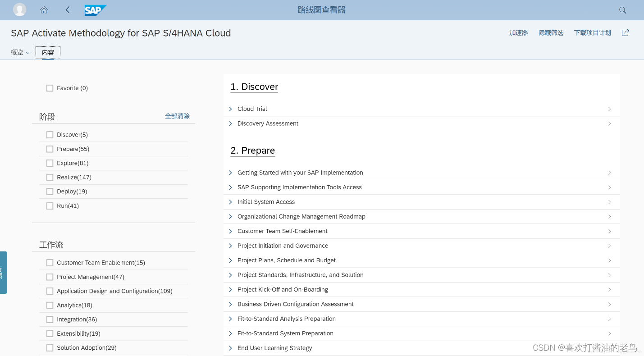Click the 1. Discover heading link
Viewport: 644px width, 356px height.
pyautogui.click(x=254, y=87)
